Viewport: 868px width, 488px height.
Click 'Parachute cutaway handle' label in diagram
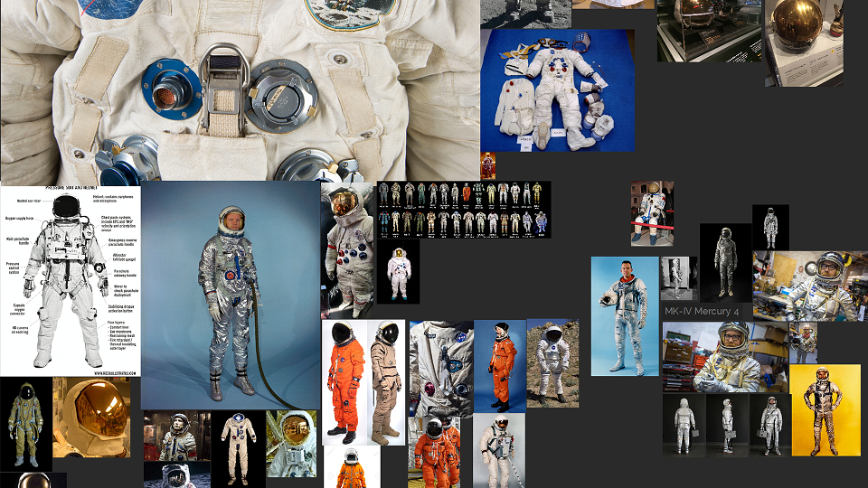tap(125, 273)
